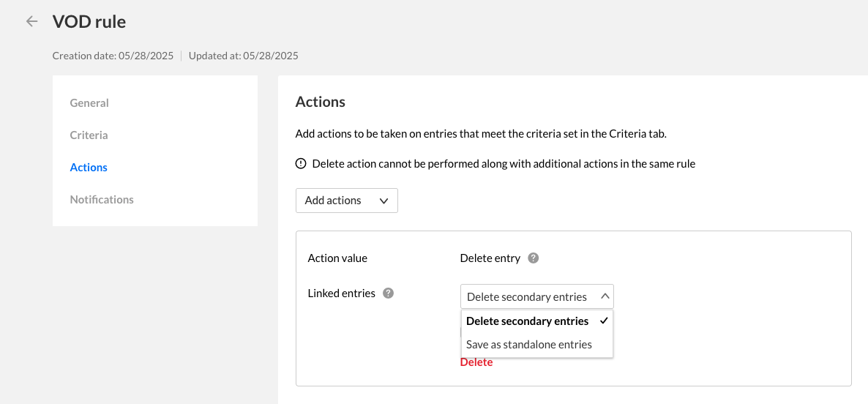This screenshot has height=404, width=868.
Task: Select the Actions tab in sidebar
Action: (89, 168)
